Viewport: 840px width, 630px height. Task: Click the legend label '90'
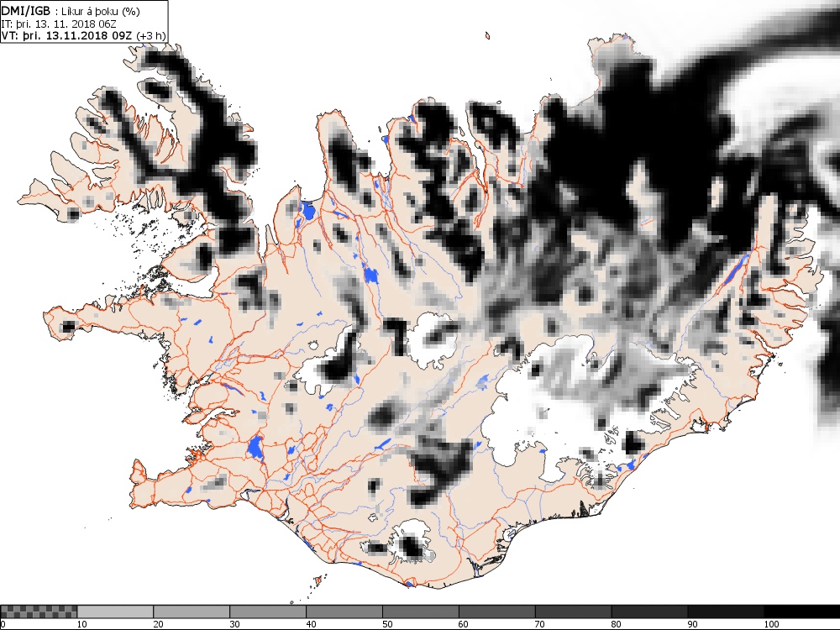coord(693,624)
